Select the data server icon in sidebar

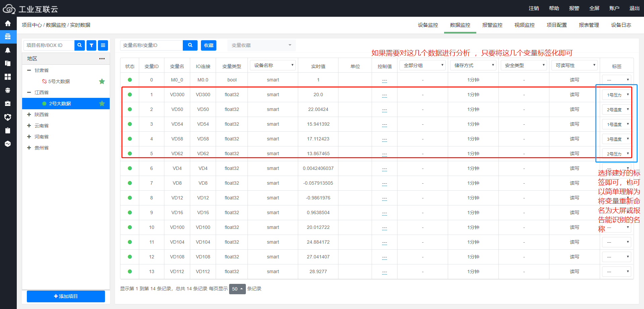pos(8,37)
